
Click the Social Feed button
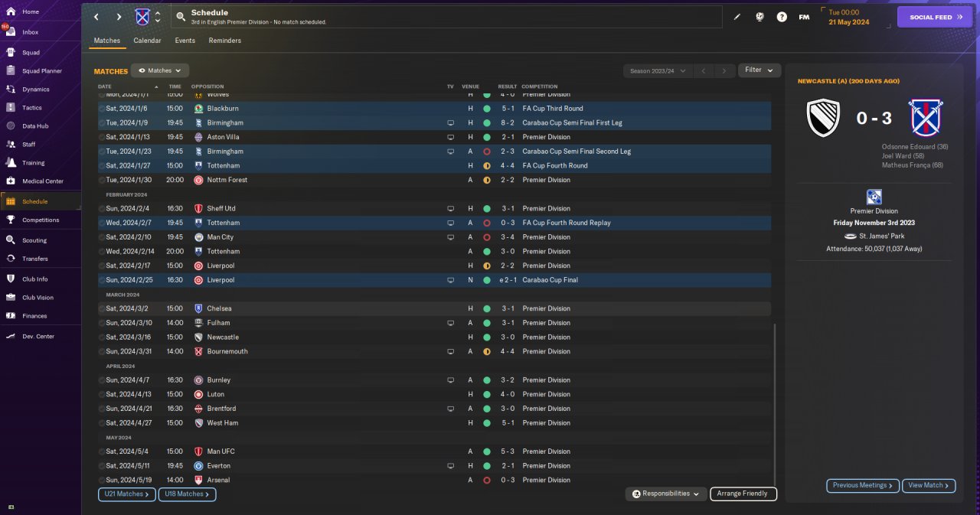coord(934,17)
